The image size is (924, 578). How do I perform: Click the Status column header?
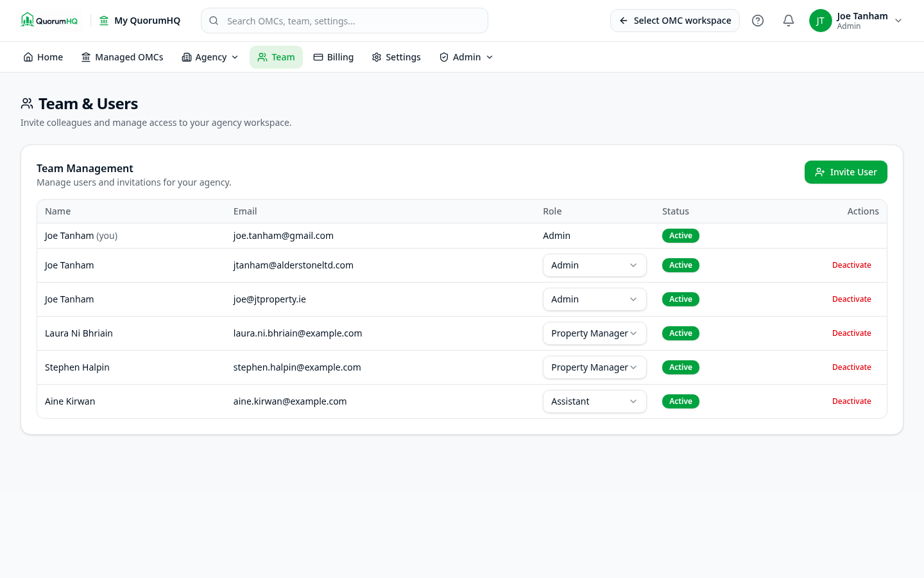(x=676, y=211)
